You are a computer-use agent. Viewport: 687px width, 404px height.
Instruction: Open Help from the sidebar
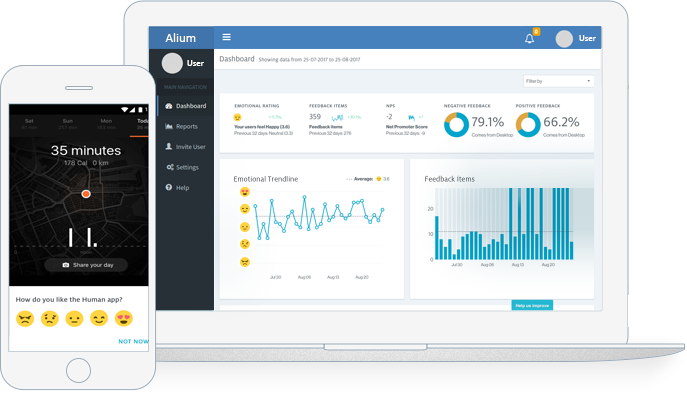coord(185,188)
